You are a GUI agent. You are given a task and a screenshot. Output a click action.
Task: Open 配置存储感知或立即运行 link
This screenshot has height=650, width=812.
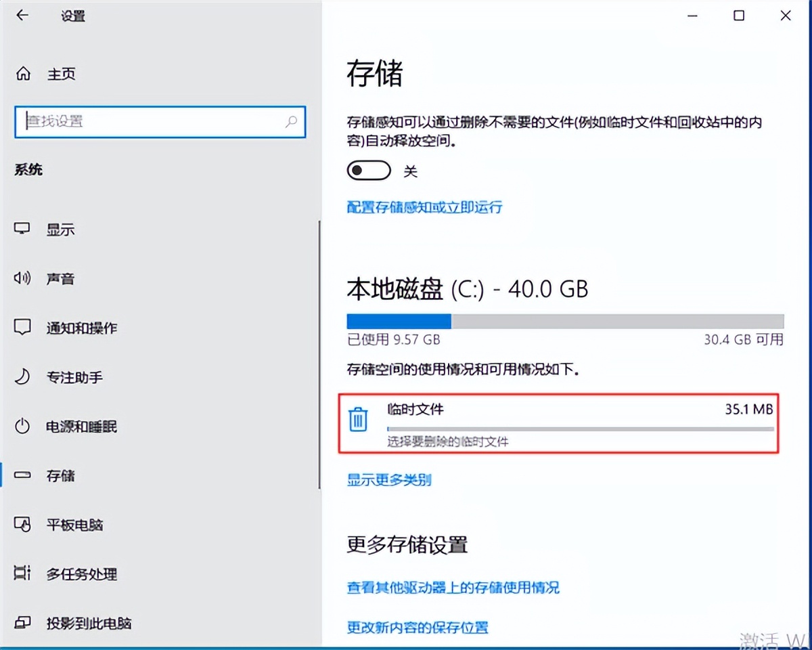pyautogui.click(x=424, y=207)
